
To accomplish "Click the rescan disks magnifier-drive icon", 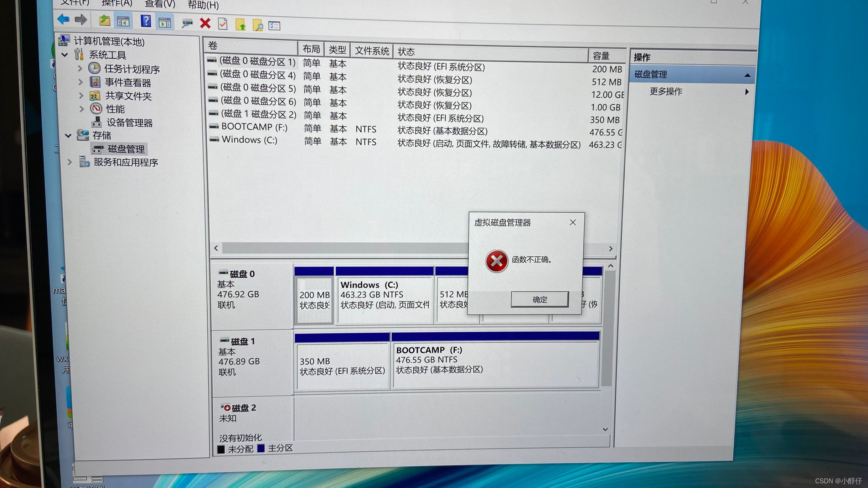I will point(187,24).
